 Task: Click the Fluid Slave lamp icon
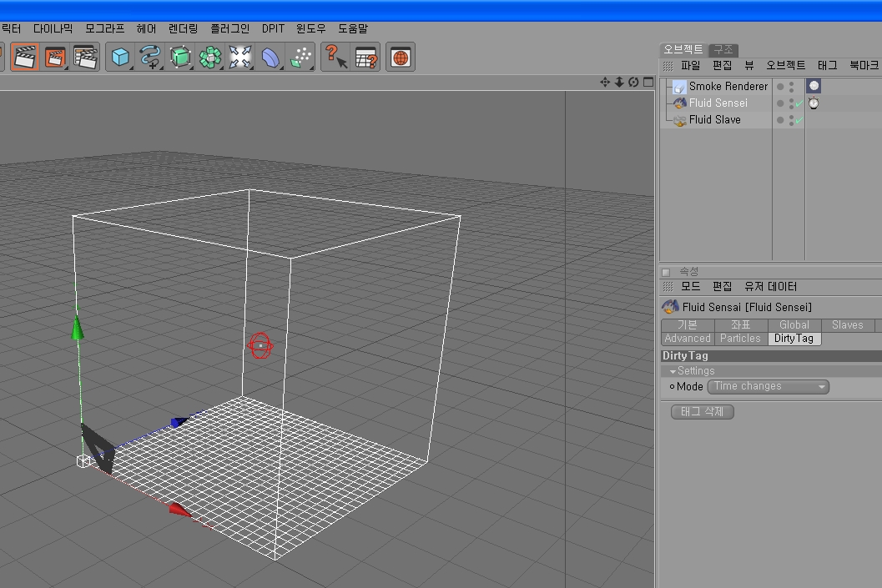679,120
